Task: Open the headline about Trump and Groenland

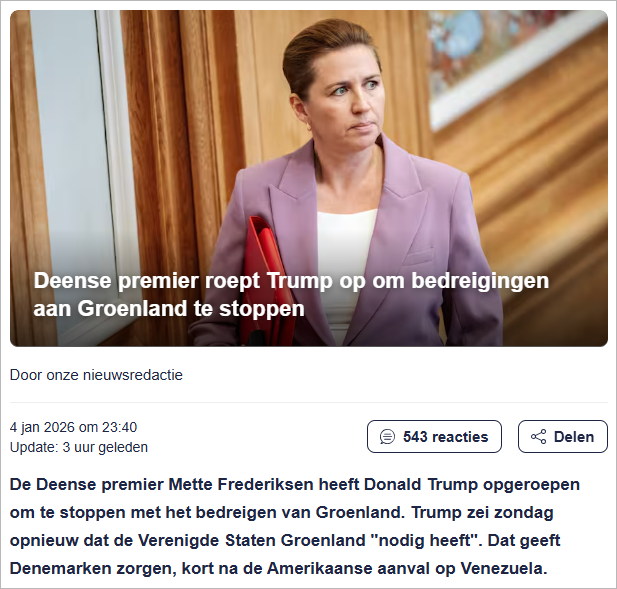Action: (291, 294)
